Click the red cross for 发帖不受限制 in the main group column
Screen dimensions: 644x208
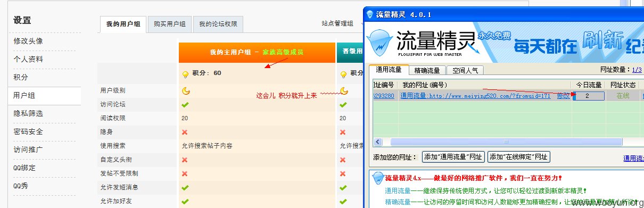pos(185,173)
